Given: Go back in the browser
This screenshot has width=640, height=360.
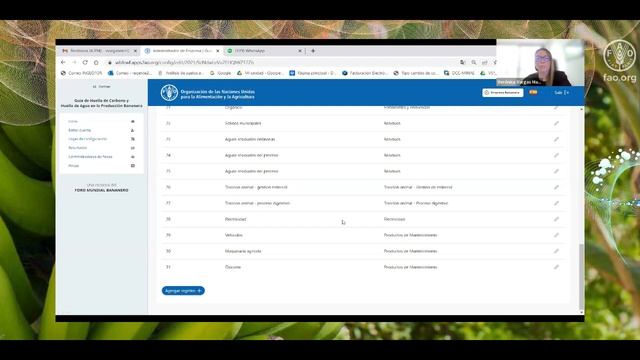Looking at the screenshot, I should [x=63, y=62].
